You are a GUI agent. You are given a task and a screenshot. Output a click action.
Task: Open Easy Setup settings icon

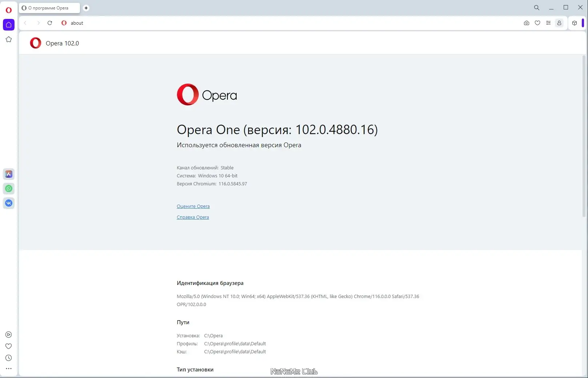pos(548,23)
